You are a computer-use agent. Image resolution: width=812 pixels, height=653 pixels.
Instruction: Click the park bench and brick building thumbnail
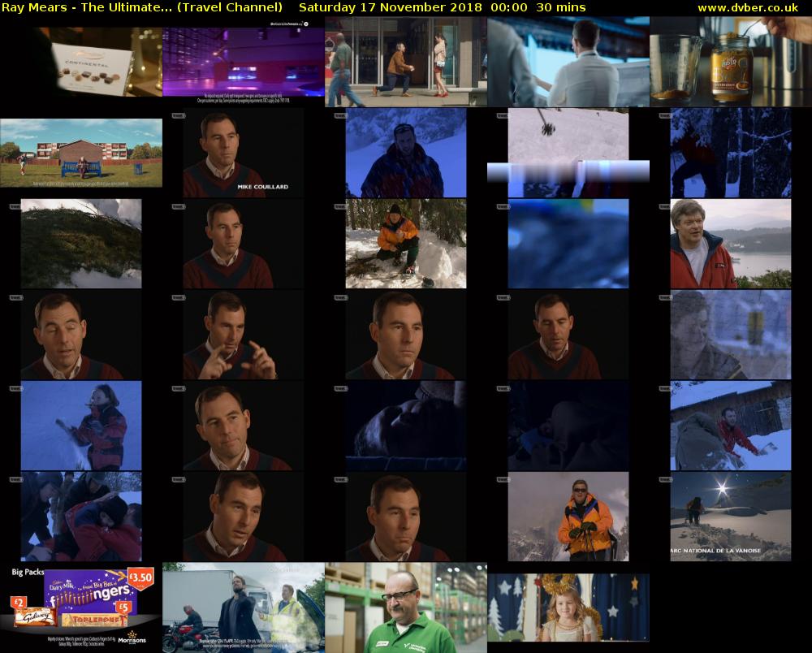tap(81, 153)
